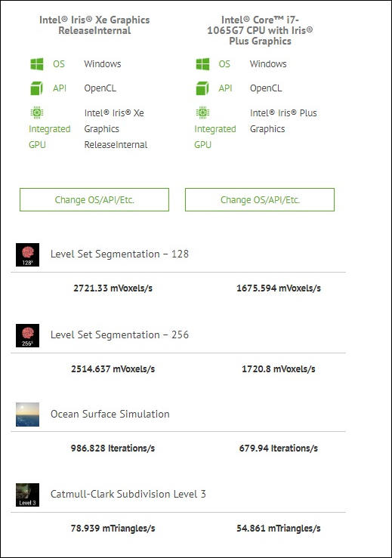The height and width of the screenshot is (558, 392).
Task: Open the Level Set Segmentation 256 brain thumbnail
Action: click(x=27, y=335)
